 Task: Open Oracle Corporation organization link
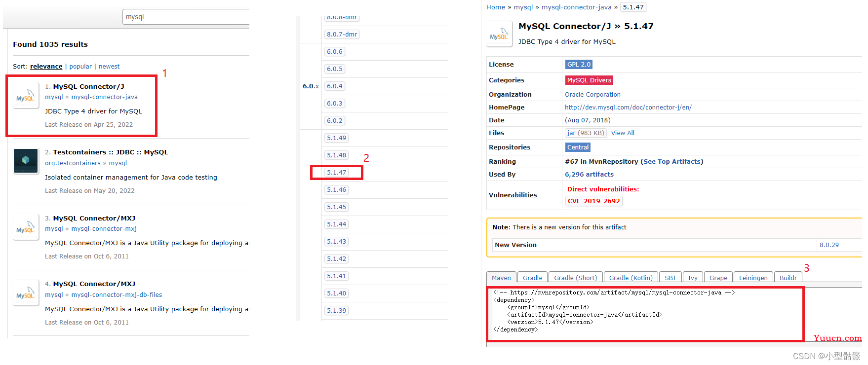[592, 95]
